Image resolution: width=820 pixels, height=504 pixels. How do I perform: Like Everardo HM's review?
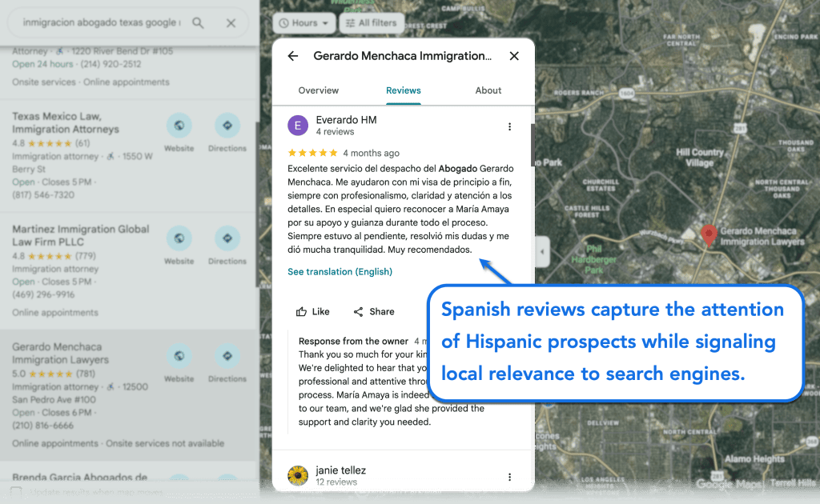[x=313, y=312]
